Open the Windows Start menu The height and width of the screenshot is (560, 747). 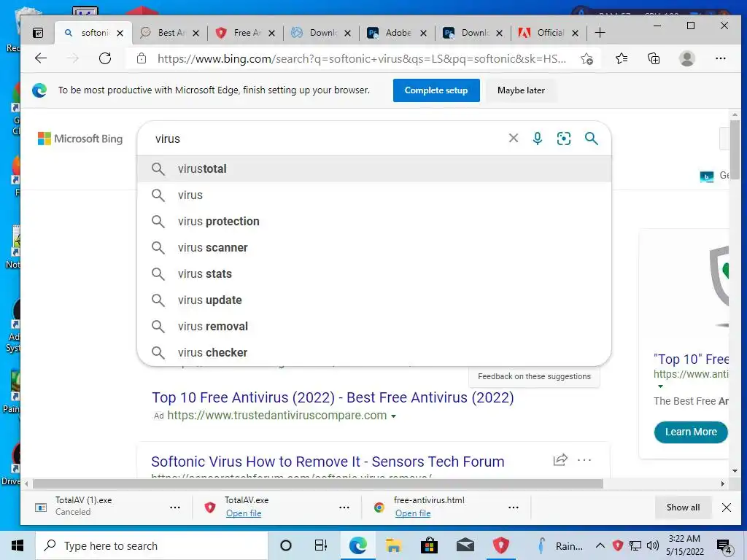[18, 545]
